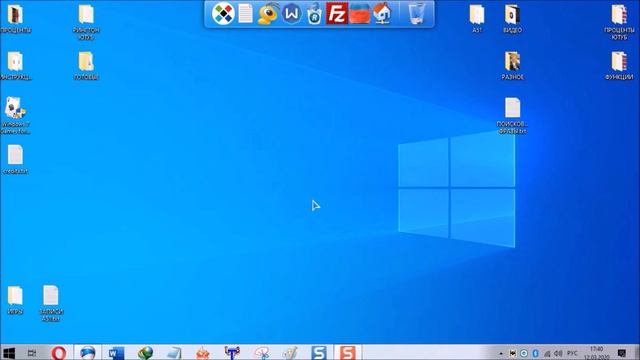Select the ЗАПИСИ text file at bottom-left

(51, 303)
